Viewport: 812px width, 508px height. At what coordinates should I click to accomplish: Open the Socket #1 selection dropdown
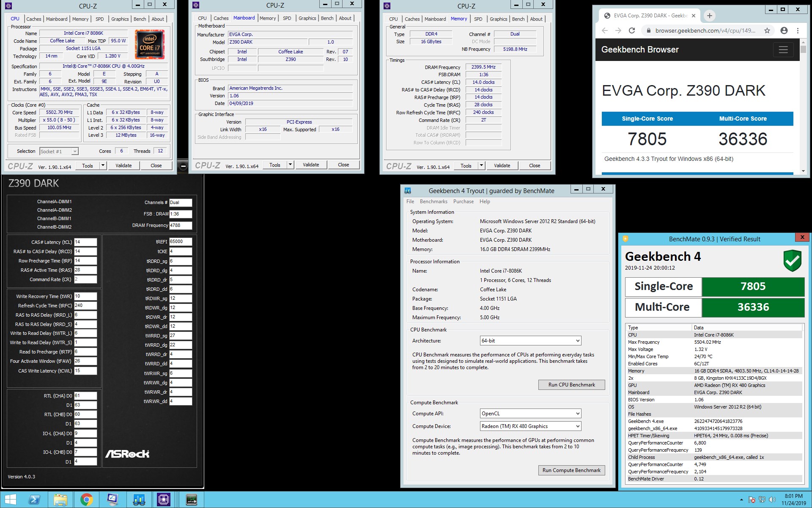pyautogui.click(x=59, y=151)
